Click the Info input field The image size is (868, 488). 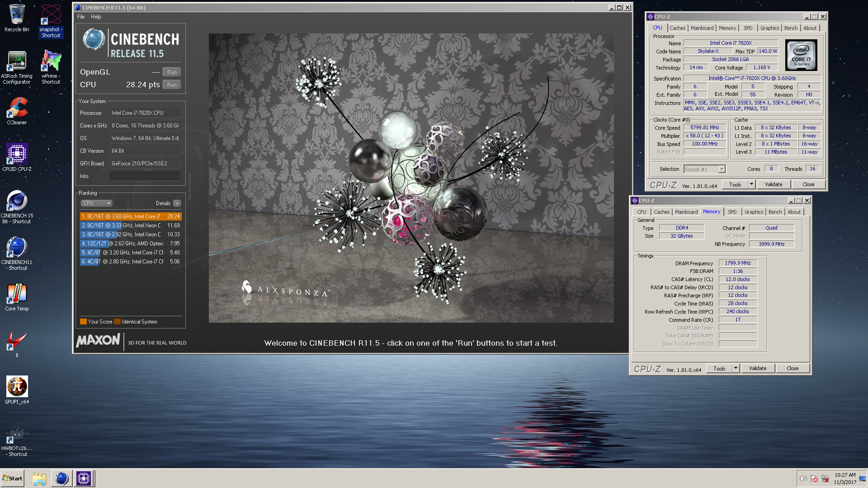coord(145,176)
